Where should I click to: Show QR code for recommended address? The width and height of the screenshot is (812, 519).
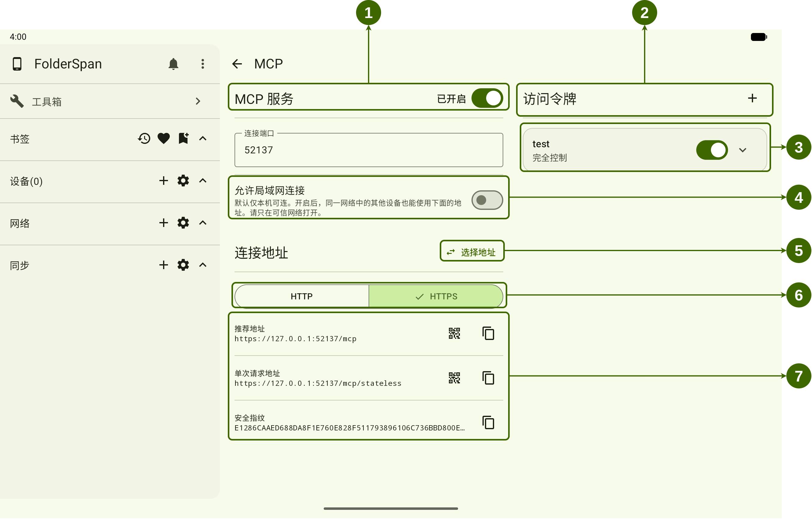pos(454,334)
